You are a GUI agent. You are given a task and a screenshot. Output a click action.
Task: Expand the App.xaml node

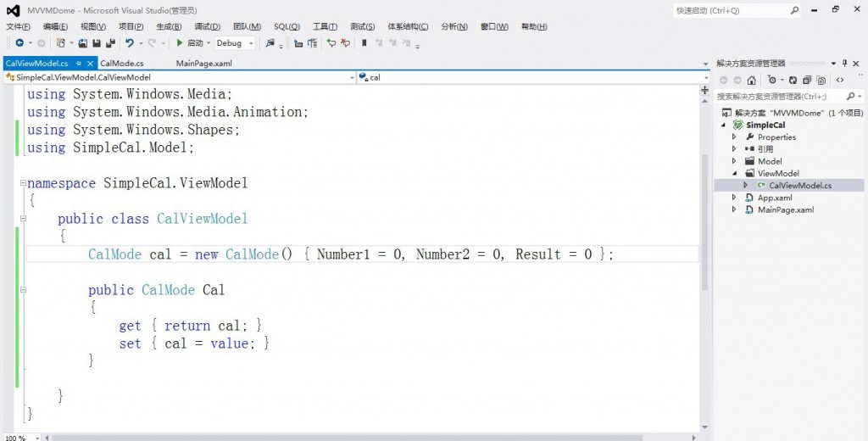(734, 198)
